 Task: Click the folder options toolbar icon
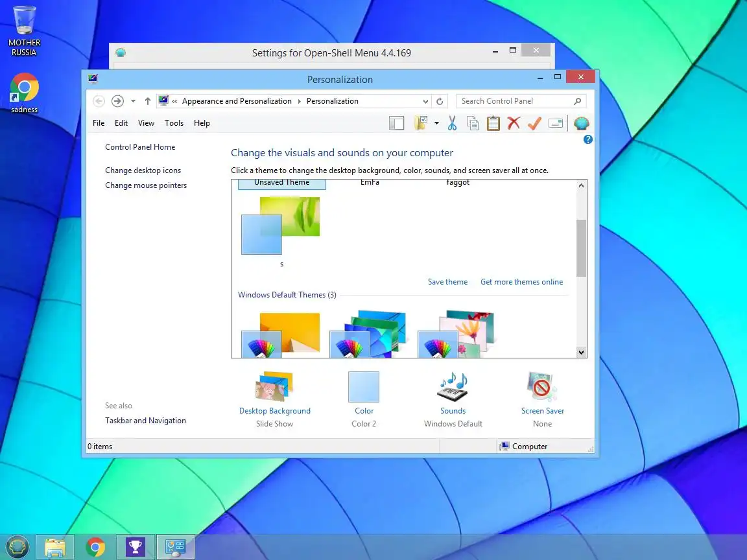[x=421, y=123]
